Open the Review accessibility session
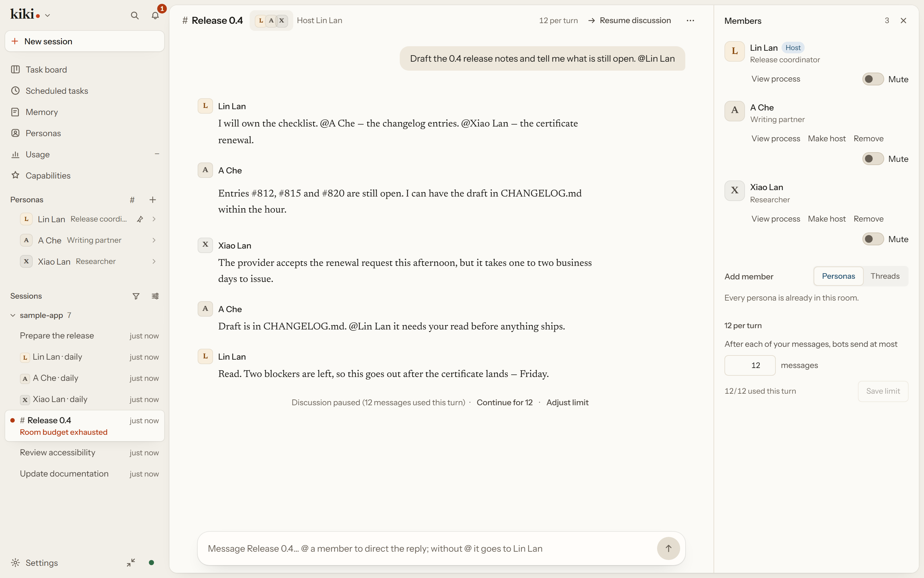The width and height of the screenshot is (924, 578). [x=85, y=453]
